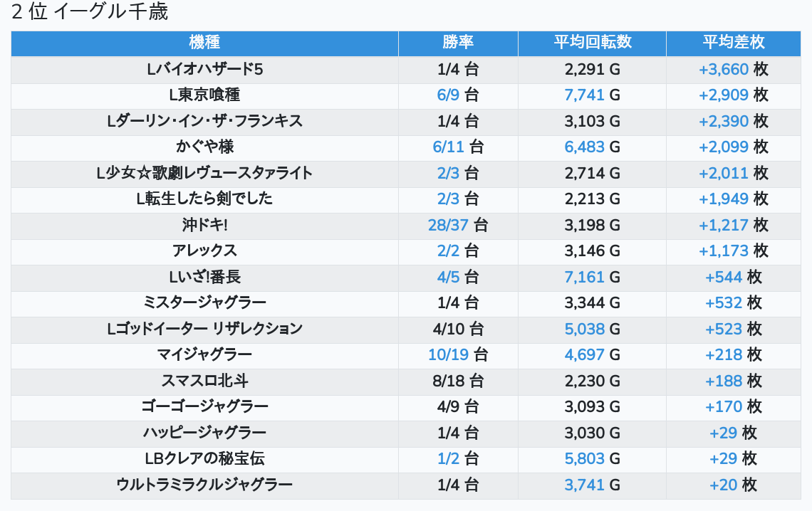The height and width of the screenshot is (511, 812).
Task: Select the 6,483 average spins link
Action: (x=584, y=147)
